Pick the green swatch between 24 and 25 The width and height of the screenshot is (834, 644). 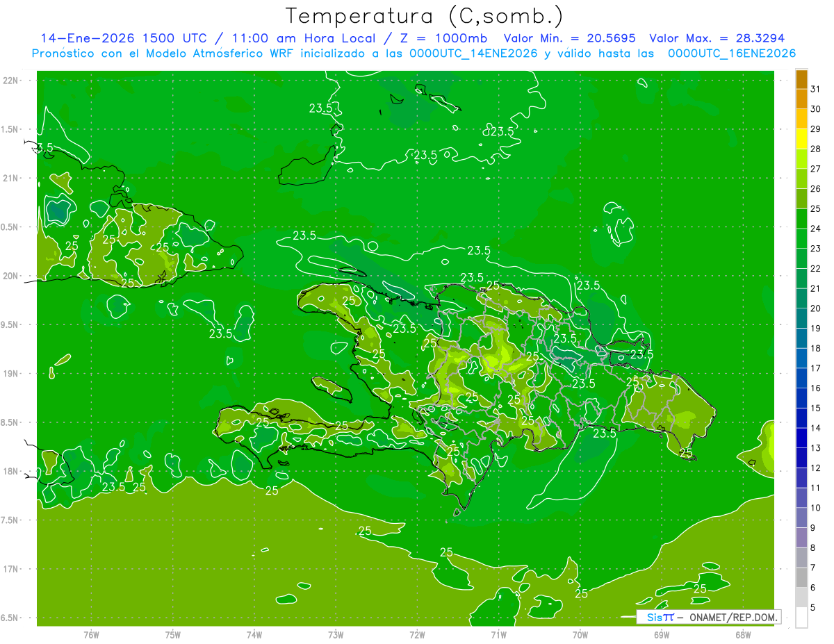tap(801, 219)
